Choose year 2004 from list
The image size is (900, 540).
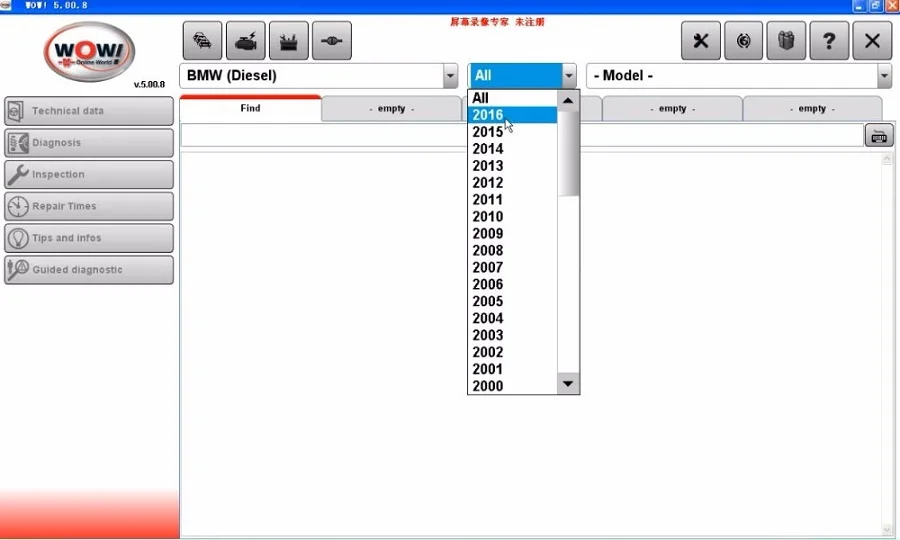pos(513,318)
